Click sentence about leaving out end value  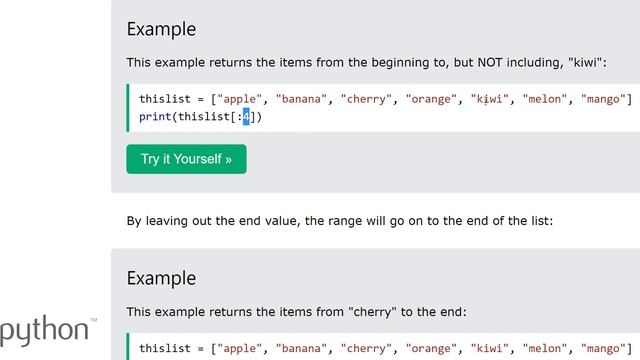click(x=340, y=221)
